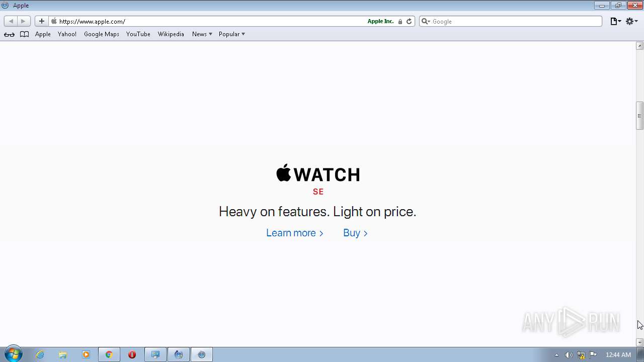Open the News bookmarks dropdown
The width and height of the screenshot is (644, 362).
[202, 34]
